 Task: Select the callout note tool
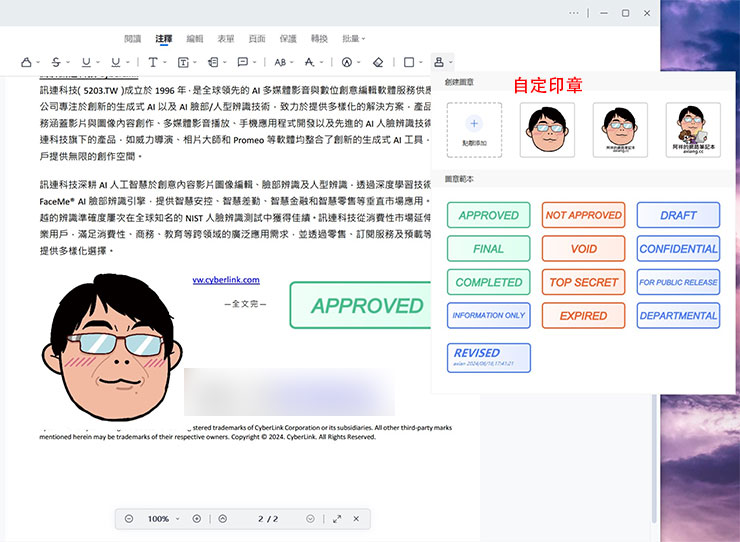click(213, 62)
